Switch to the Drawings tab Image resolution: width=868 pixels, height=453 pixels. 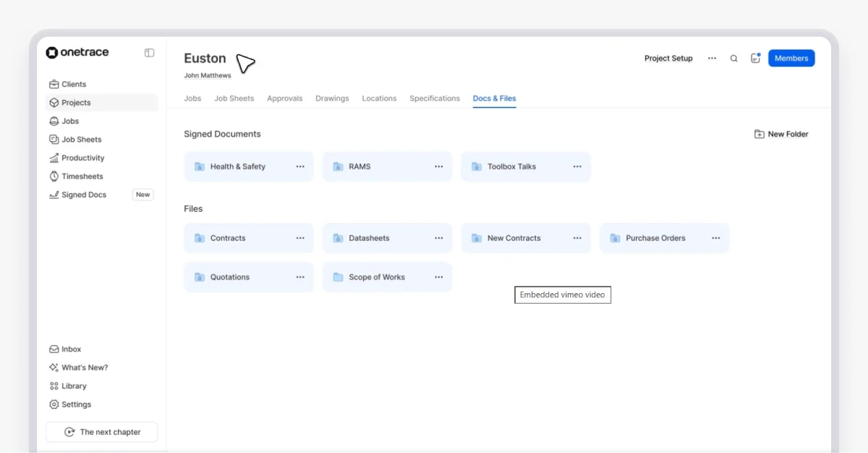pyautogui.click(x=332, y=98)
